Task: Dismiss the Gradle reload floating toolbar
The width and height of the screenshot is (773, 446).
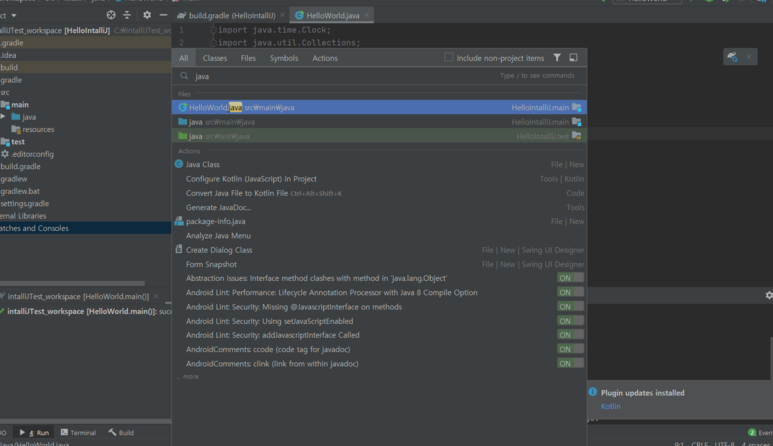Action: pyautogui.click(x=748, y=57)
